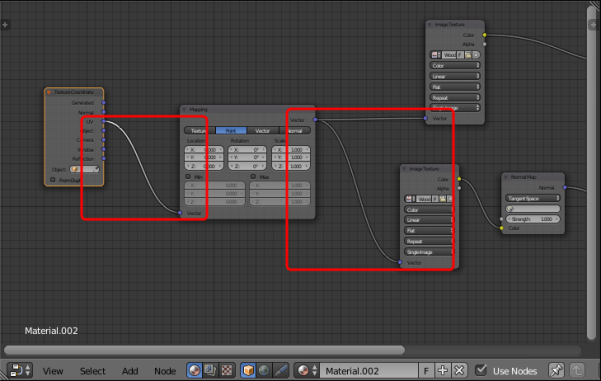Viewport: 601px width, 381px height.
Task: Select the Texture mapping type button
Action: 200,131
